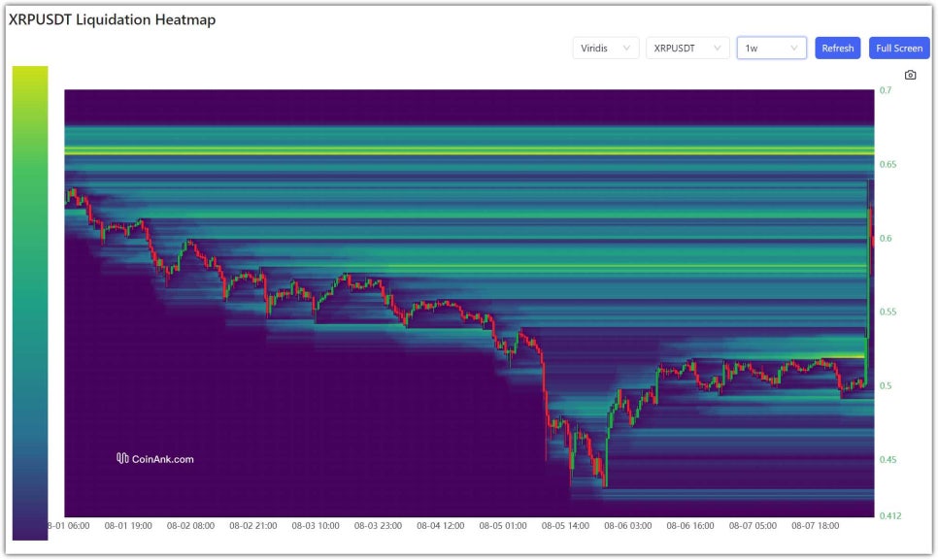
Task: Click the 0.45 price axis label
Action: (888, 459)
